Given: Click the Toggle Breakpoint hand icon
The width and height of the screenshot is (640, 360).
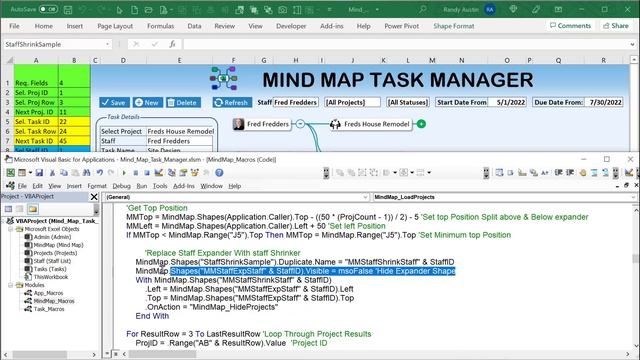Looking at the screenshot, I should click(x=582, y=173).
